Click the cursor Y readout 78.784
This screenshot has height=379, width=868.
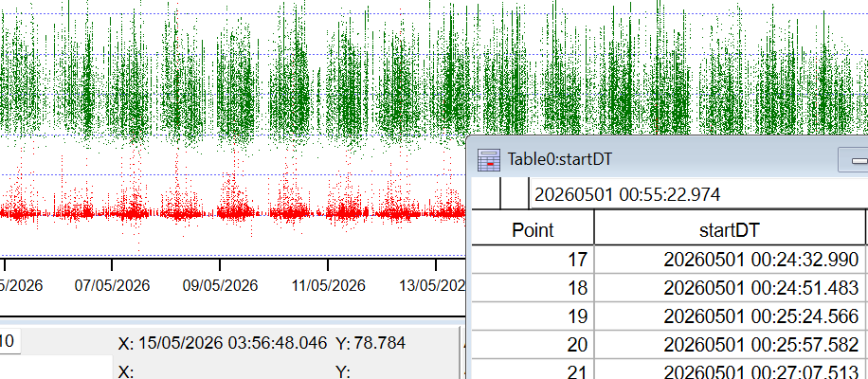pyautogui.click(x=379, y=343)
